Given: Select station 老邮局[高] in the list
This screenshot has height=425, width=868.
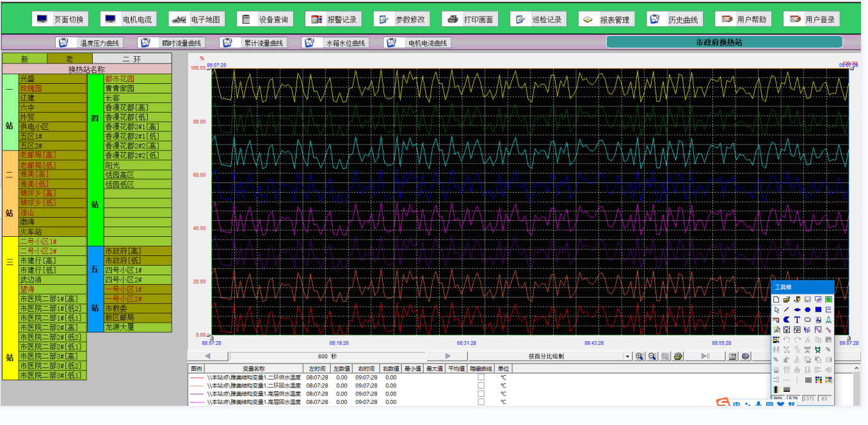Looking at the screenshot, I should tap(52, 155).
